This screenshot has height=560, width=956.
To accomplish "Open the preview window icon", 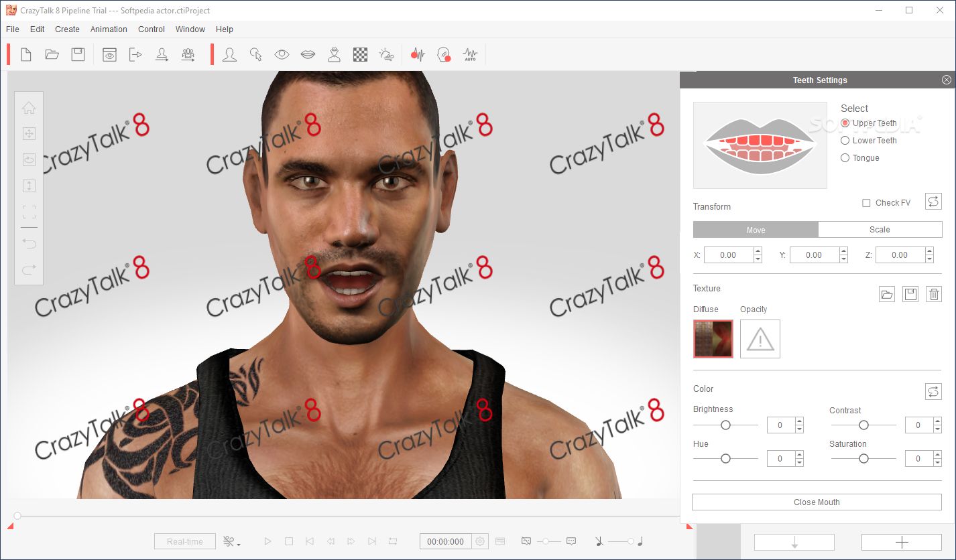I will (109, 55).
